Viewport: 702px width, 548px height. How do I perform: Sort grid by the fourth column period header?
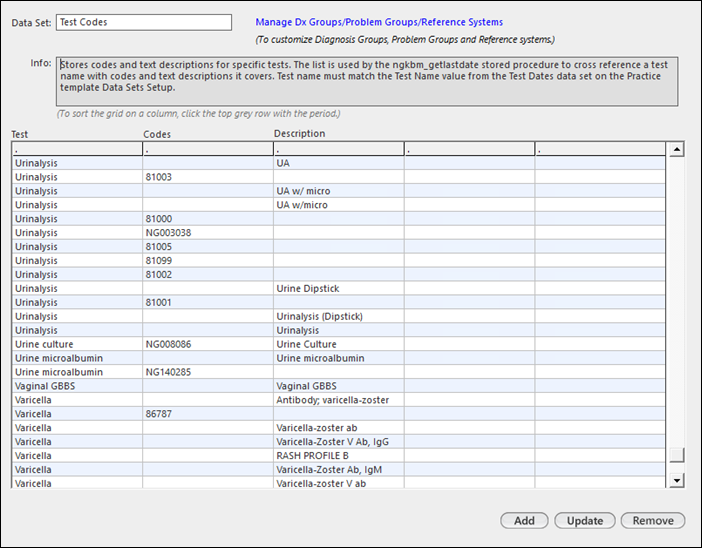(469, 149)
